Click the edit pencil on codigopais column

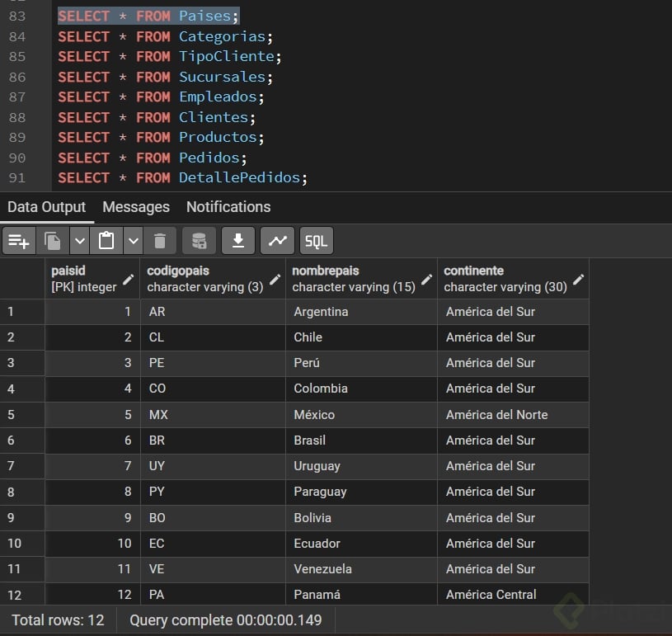pyautogui.click(x=275, y=280)
